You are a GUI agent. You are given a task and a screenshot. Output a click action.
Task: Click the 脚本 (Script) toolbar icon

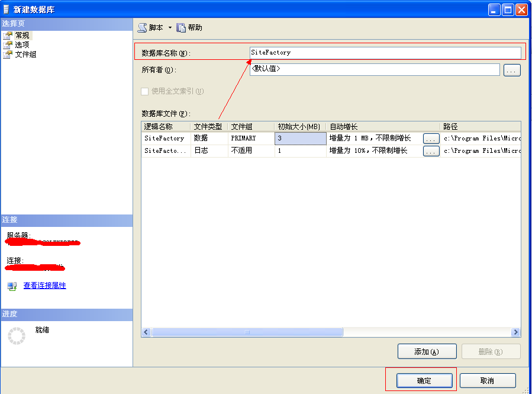pos(143,28)
